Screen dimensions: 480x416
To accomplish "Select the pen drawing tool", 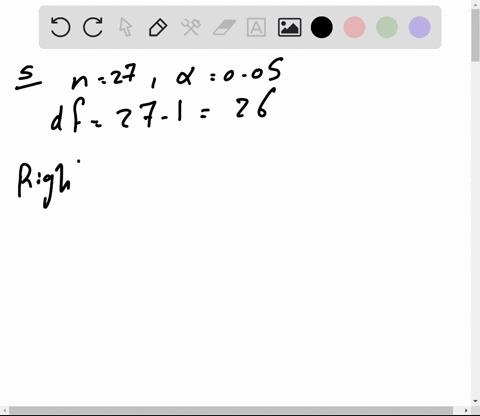I will [x=158, y=27].
